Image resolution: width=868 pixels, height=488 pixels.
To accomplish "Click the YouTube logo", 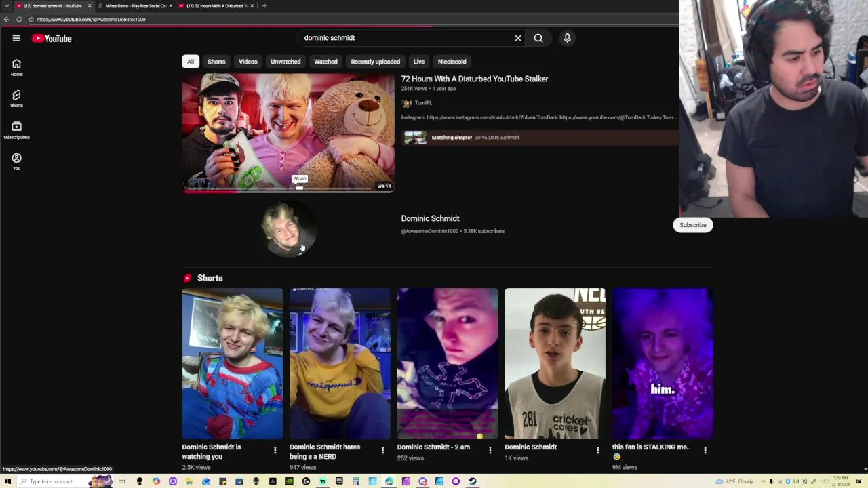I will click(x=52, y=39).
